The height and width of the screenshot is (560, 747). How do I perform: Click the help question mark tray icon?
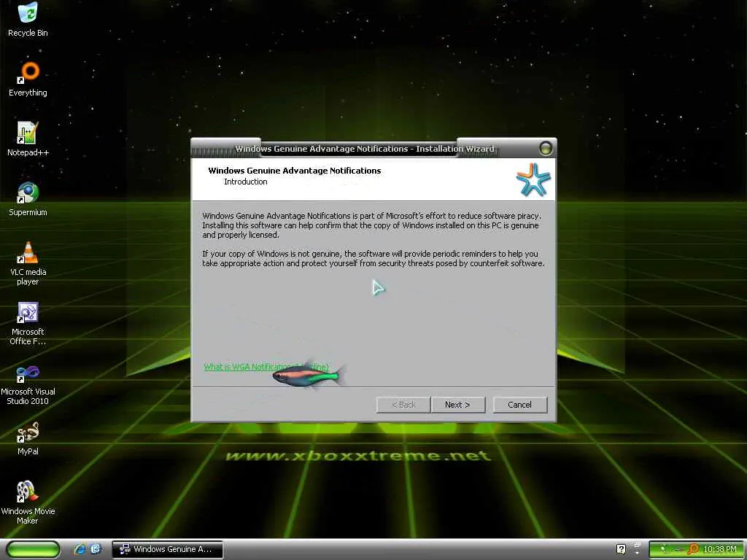(x=621, y=549)
